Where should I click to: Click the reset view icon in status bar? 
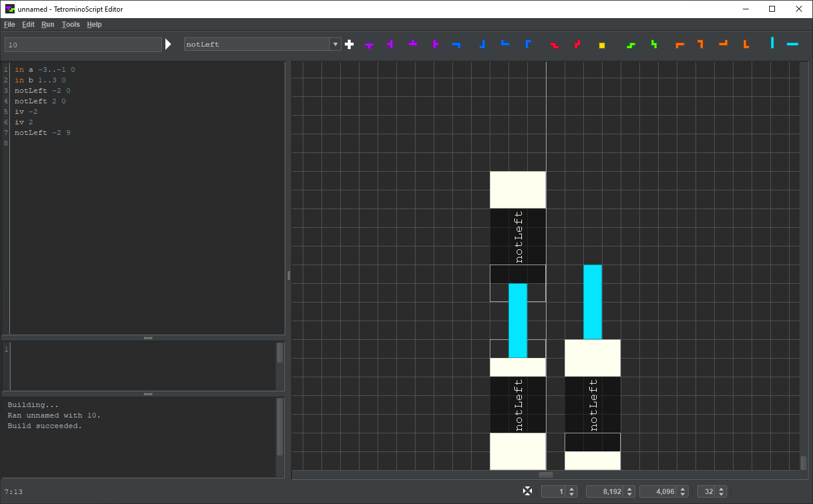pos(528,491)
